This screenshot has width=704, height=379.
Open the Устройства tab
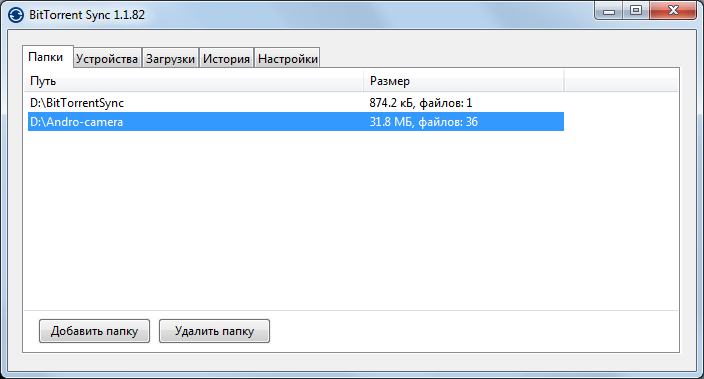(x=107, y=58)
